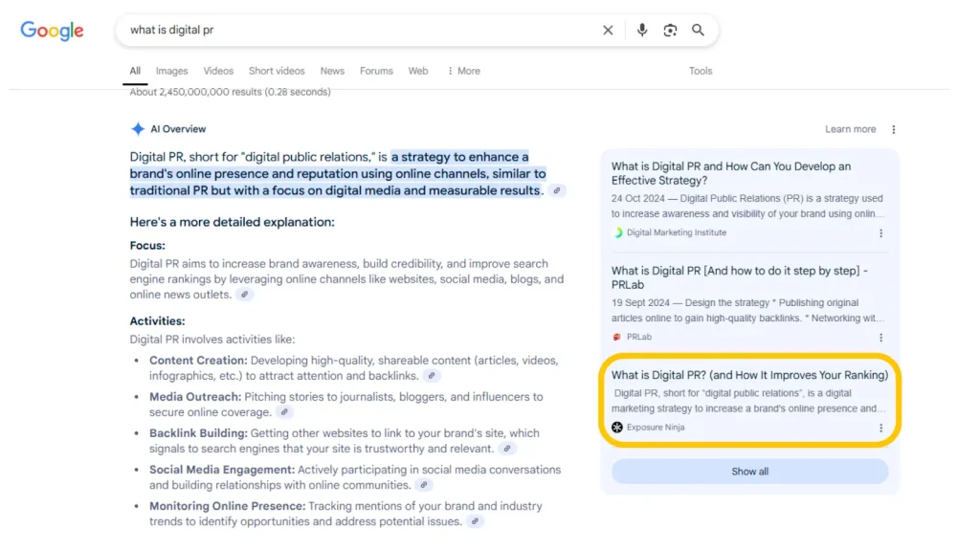980x551 pixels.
Task: Click the 'Backlink Building:' bullet text
Action: coord(198,433)
